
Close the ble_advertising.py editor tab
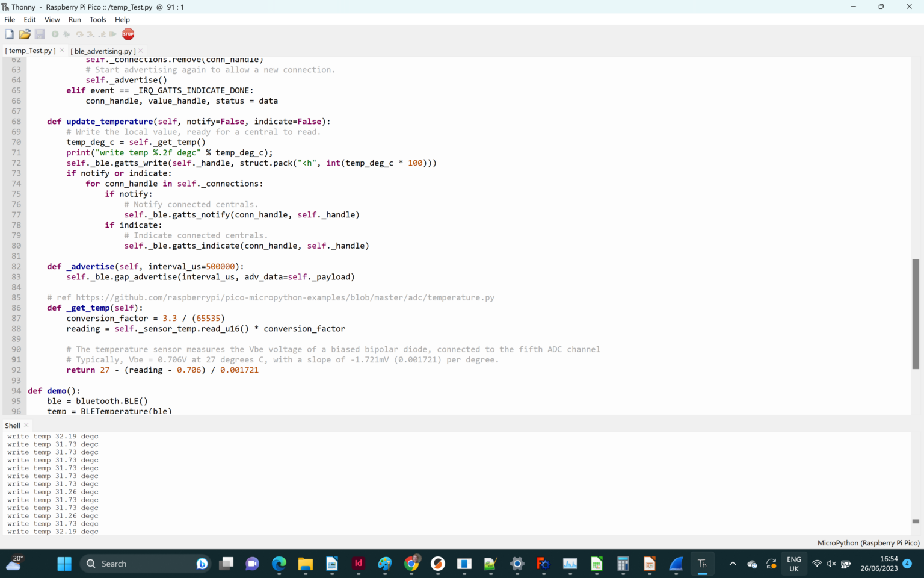141,51
